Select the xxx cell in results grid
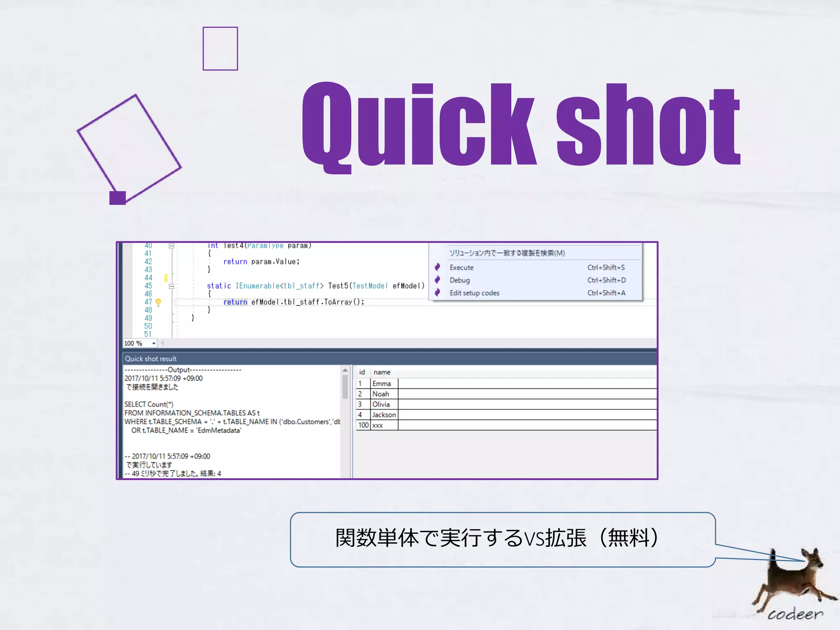840x630 pixels. [384, 425]
